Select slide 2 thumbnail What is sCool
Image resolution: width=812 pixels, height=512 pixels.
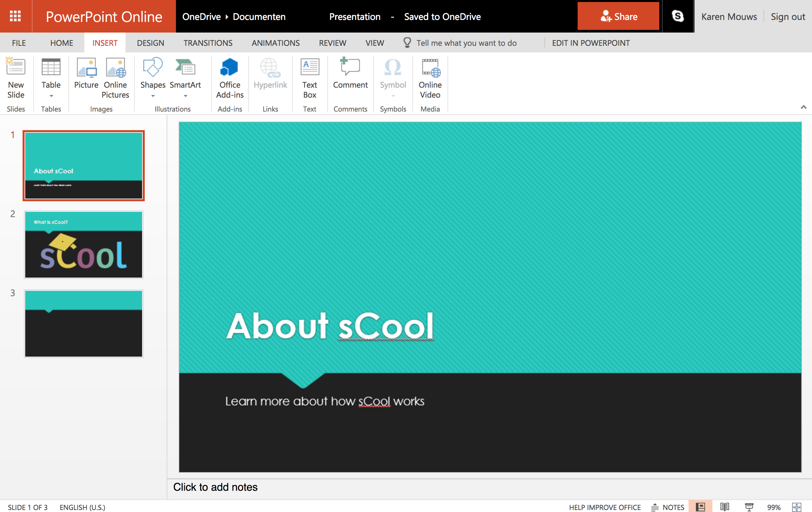[84, 244]
